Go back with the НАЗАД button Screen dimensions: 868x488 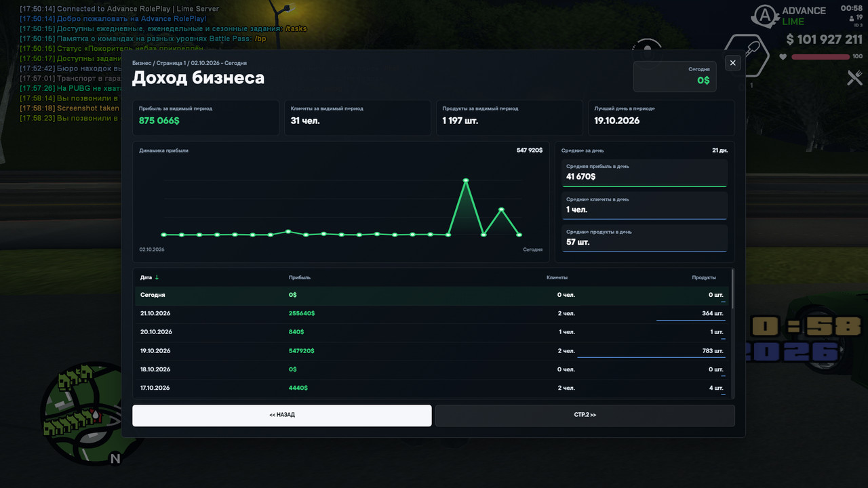click(282, 415)
